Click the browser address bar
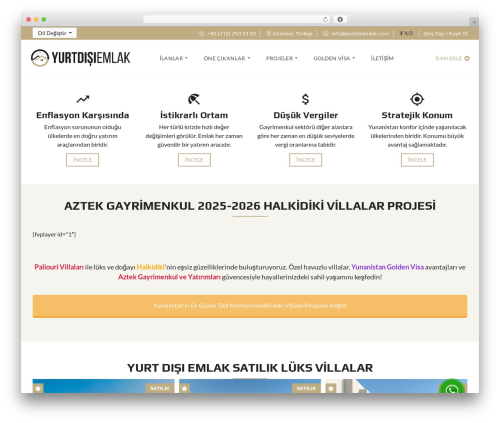Image resolution: width=500 pixels, height=423 pixels. (237, 19)
